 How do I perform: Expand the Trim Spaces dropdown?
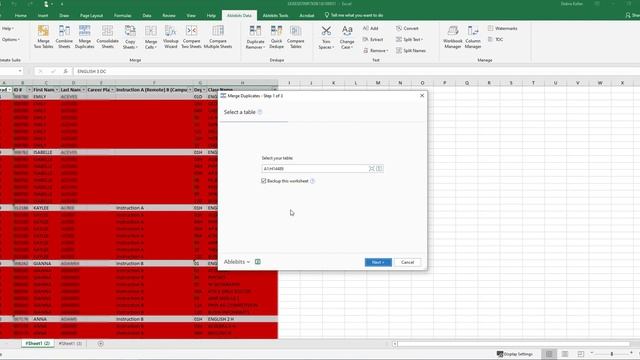(x=326, y=37)
